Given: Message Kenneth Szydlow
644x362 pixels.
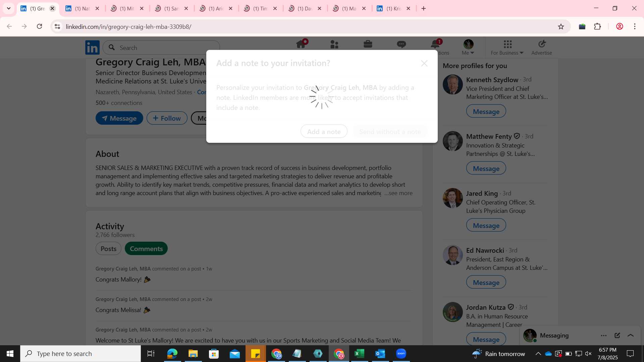Looking at the screenshot, I should tap(486, 111).
